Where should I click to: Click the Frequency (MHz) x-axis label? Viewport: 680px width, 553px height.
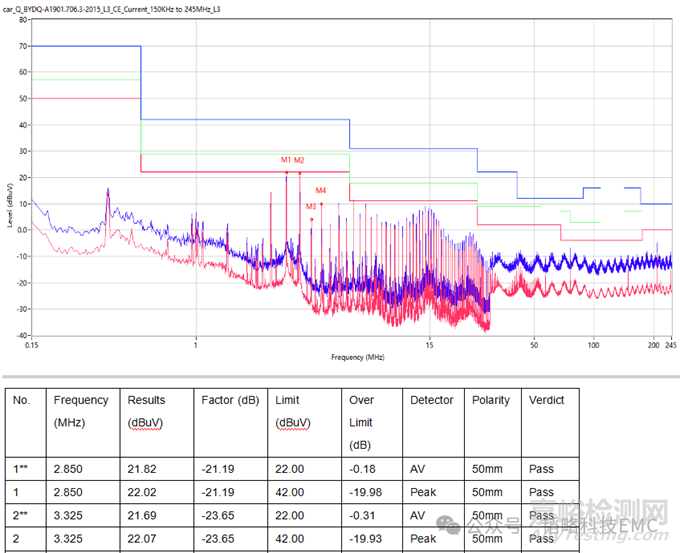click(x=358, y=357)
